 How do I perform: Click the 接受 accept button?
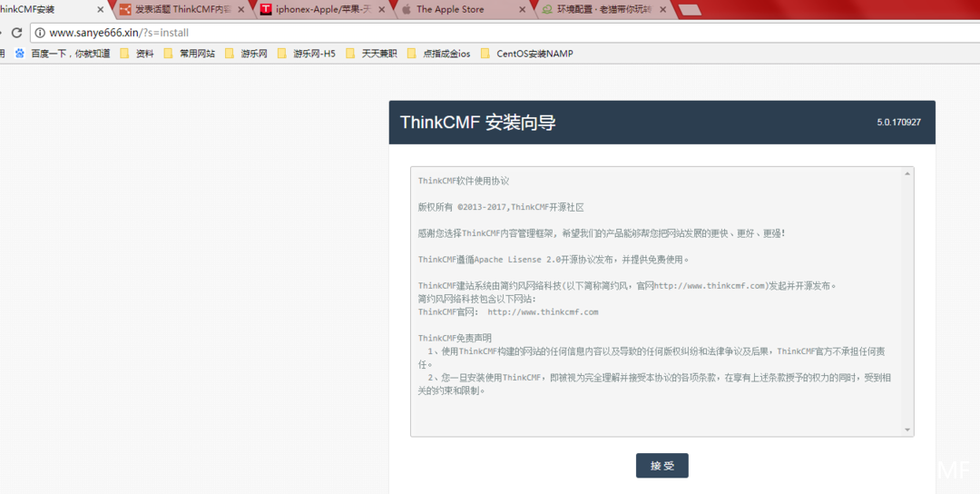[661, 466]
